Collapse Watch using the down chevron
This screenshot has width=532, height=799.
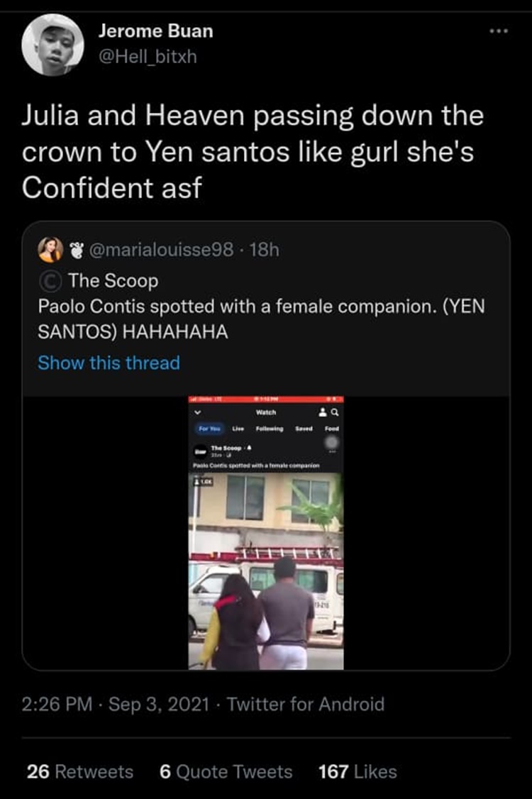198,412
